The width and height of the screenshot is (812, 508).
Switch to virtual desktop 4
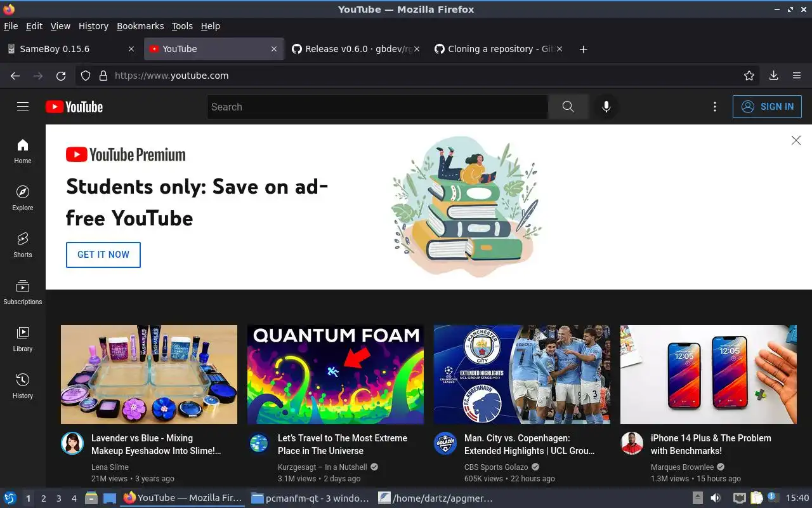pos(74,498)
